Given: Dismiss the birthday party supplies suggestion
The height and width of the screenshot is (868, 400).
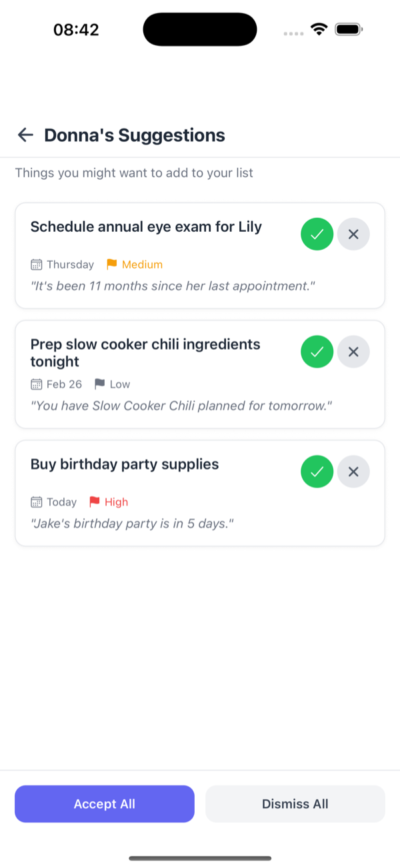Looking at the screenshot, I should click(353, 472).
